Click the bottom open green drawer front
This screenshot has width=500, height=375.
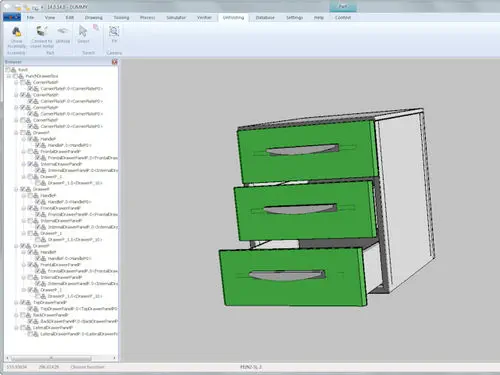pos(292,277)
